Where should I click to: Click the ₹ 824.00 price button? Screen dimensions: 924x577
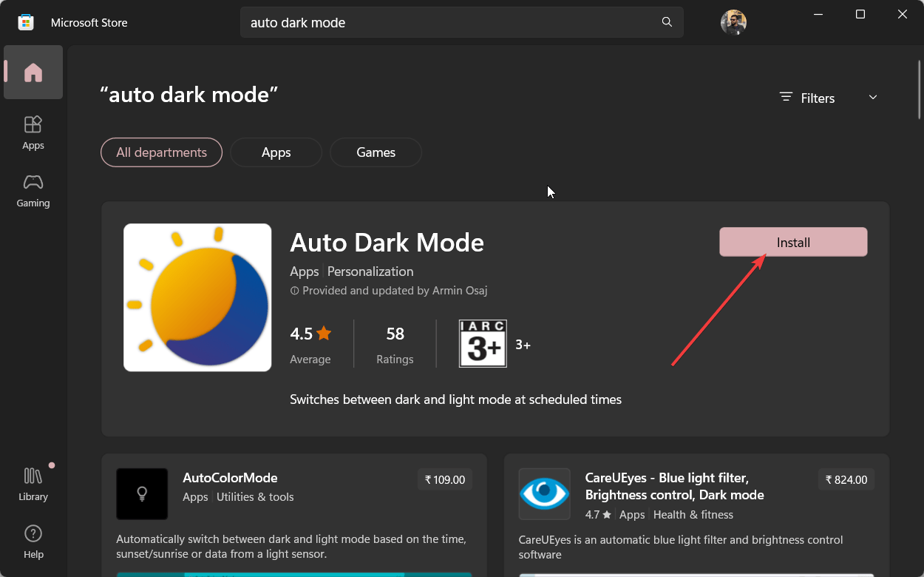(x=846, y=479)
